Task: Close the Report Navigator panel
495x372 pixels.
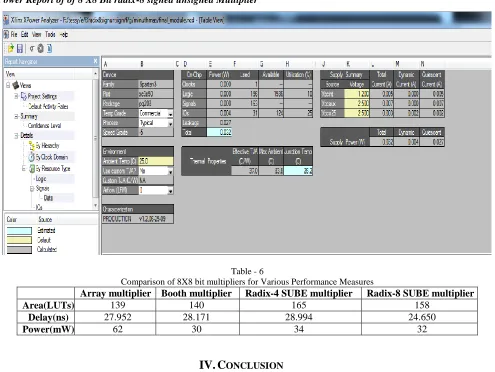Action: (x=95, y=61)
